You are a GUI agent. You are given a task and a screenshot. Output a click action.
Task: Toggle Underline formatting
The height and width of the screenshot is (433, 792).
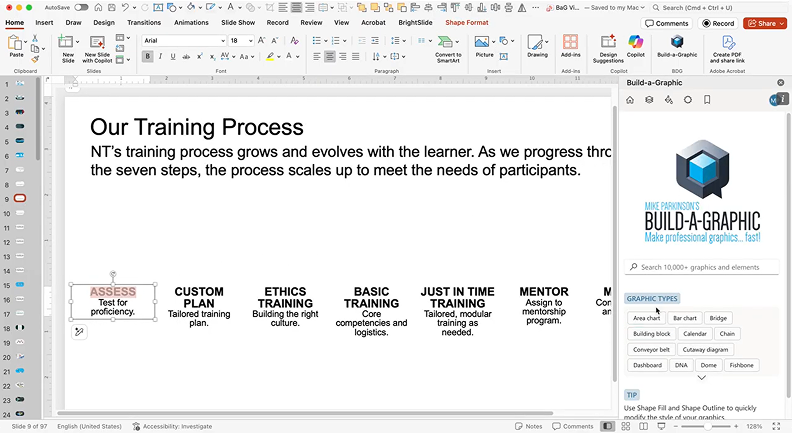pos(173,57)
